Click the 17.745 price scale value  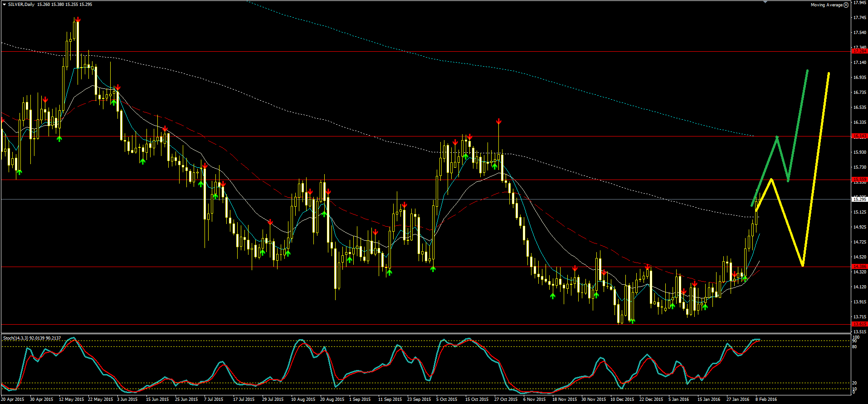pyautogui.click(x=860, y=18)
